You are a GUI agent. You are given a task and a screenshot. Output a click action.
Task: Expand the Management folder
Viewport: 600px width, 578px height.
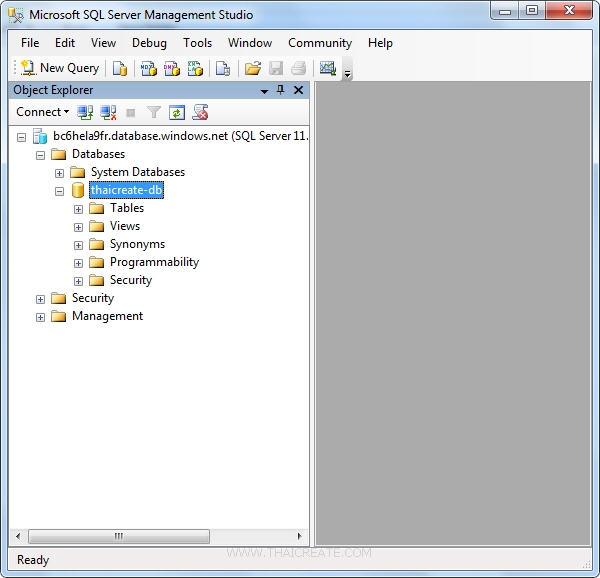point(40,317)
